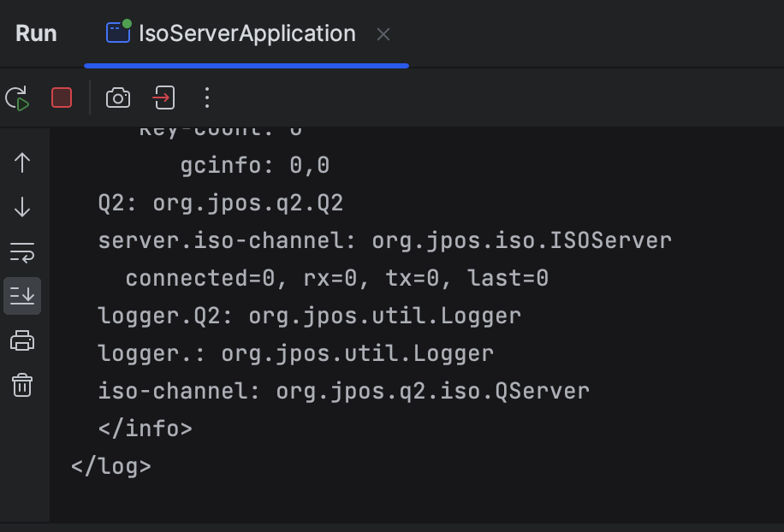Jump down the stack trace with down arrow
This screenshot has width=784, height=532.
click(22, 207)
